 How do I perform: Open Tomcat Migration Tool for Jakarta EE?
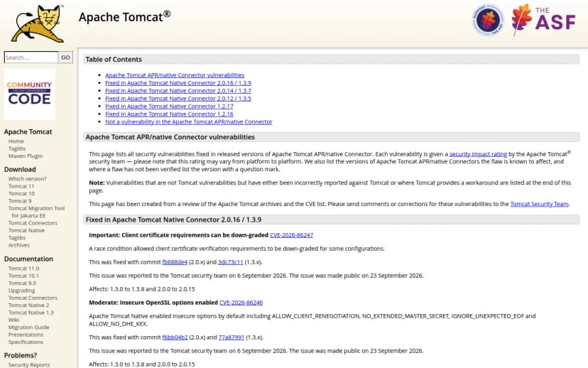pos(36,212)
